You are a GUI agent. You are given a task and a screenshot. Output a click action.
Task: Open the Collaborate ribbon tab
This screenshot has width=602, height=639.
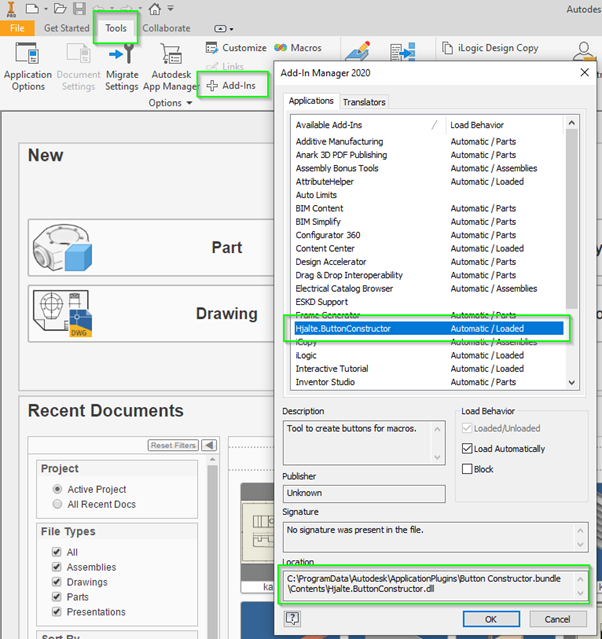coord(166,28)
